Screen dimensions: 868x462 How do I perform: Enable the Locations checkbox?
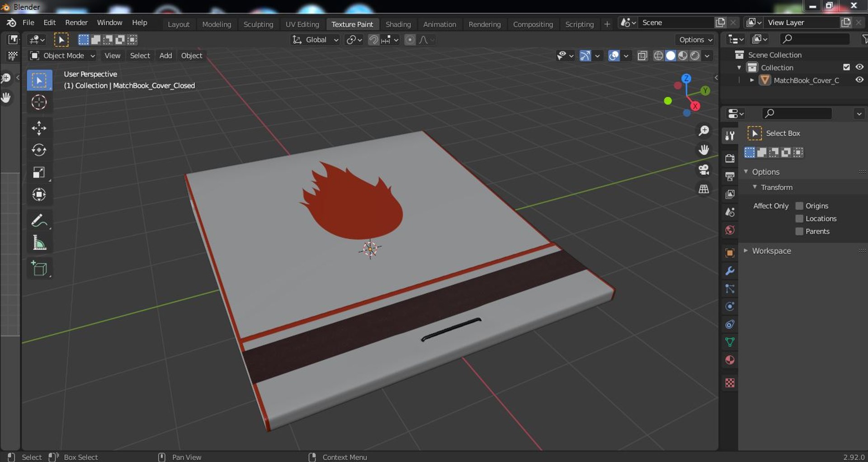point(799,219)
